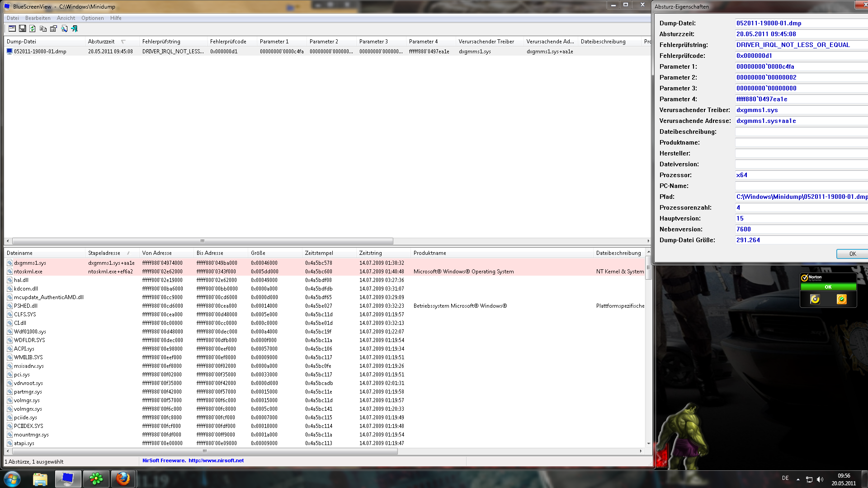Click the Exit door toolbar icon

tap(75, 28)
